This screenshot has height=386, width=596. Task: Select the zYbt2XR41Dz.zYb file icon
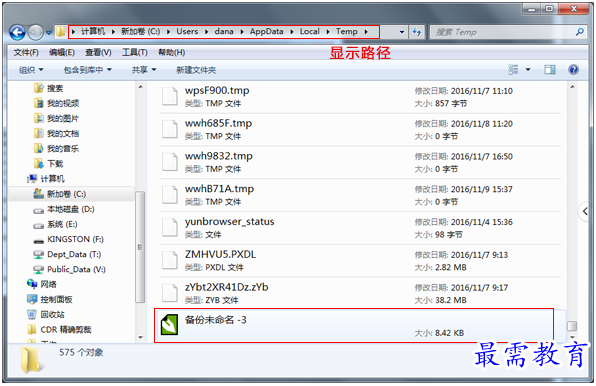pyautogui.click(x=170, y=293)
